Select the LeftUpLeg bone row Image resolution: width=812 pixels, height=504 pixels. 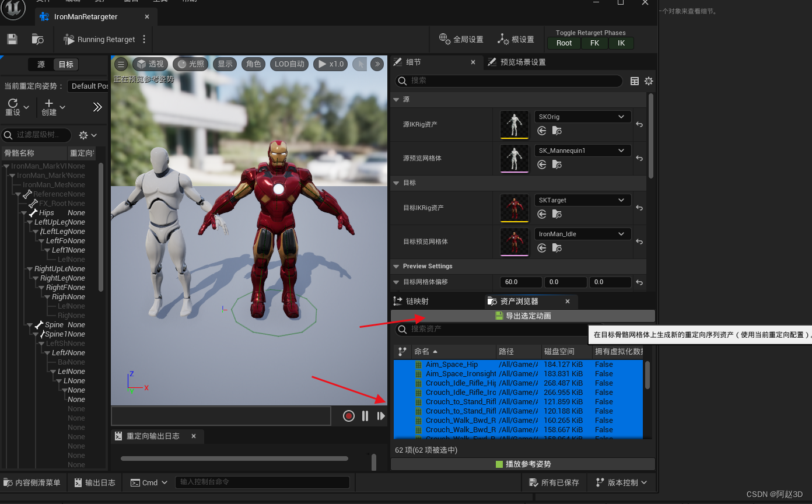[x=51, y=222]
